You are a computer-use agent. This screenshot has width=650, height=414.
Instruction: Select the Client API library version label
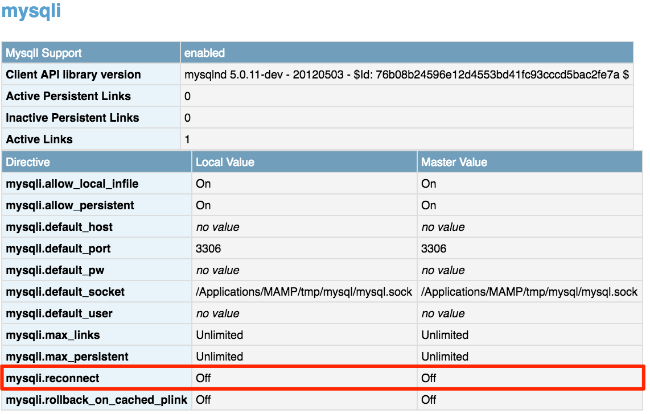coord(73,75)
